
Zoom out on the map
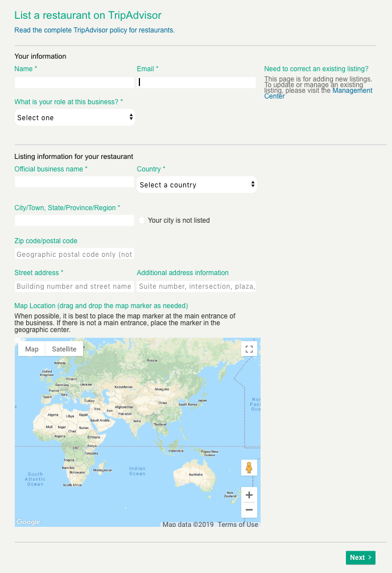(x=249, y=510)
